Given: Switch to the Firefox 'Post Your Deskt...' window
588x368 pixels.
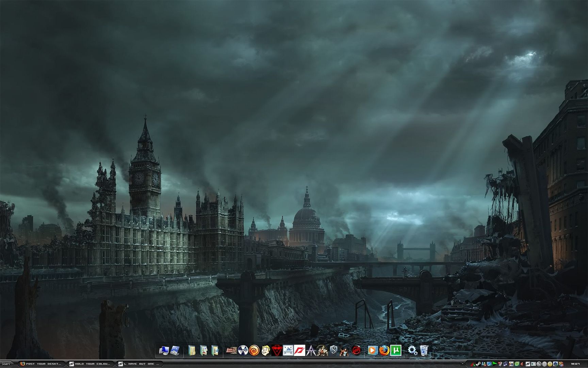Looking at the screenshot, I should pyautogui.click(x=41, y=364).
